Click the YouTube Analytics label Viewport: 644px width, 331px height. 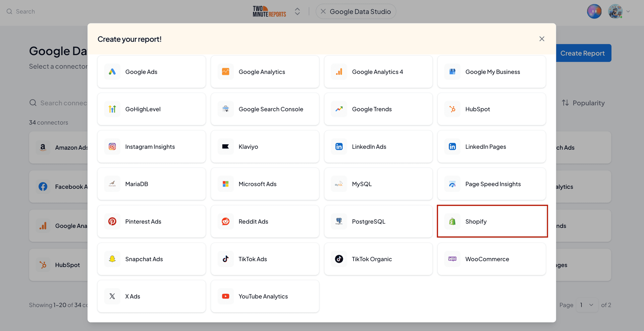[x=263, y=296]
